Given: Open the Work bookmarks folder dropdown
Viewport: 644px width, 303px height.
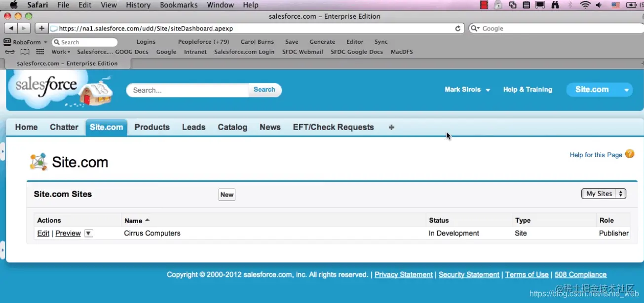Looking at the screenshot, I should [61, 52].
